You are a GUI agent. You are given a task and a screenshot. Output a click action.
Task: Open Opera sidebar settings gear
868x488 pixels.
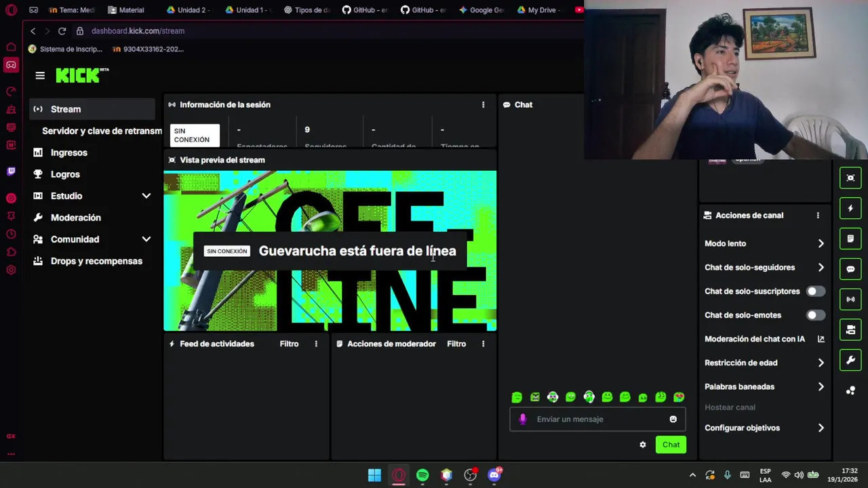[11, 270]
